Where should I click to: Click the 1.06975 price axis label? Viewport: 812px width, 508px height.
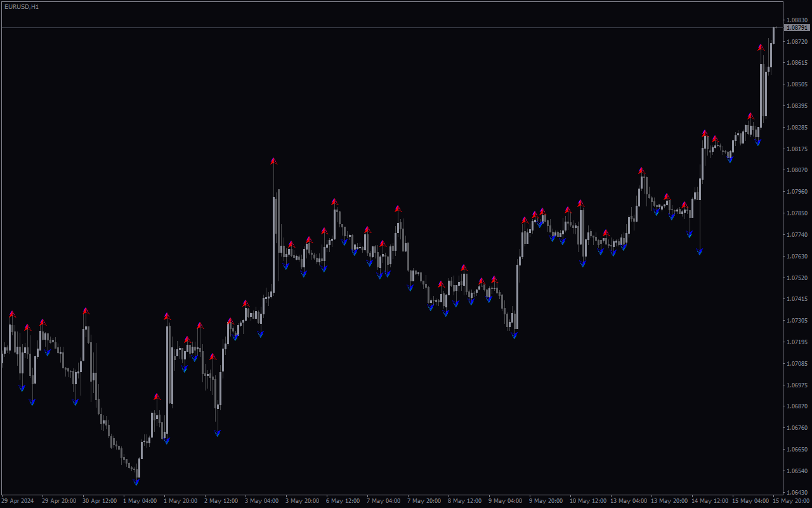797,385
